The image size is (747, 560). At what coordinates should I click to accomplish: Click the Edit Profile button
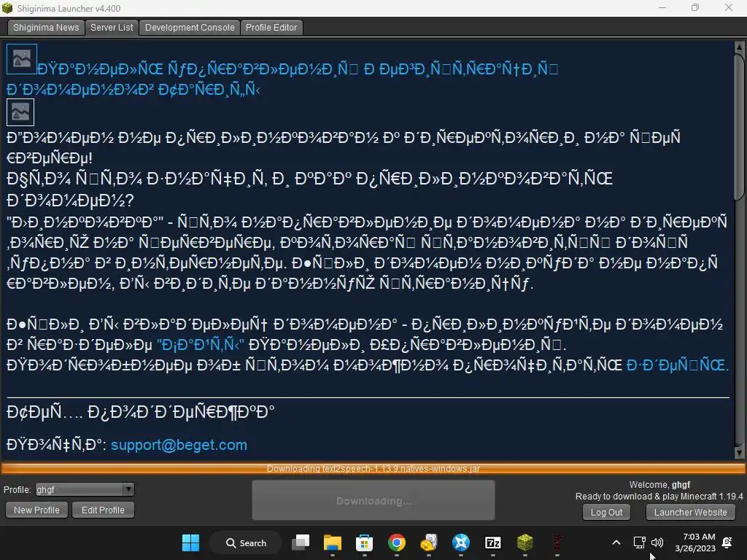[103, 510]
